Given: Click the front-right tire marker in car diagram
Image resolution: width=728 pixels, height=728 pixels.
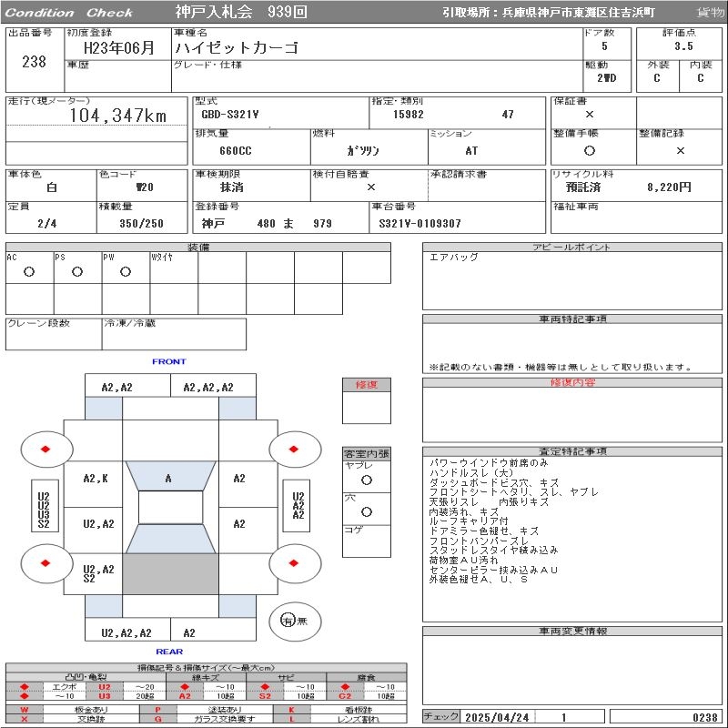Looking at the screenshot, I should 295,449.
